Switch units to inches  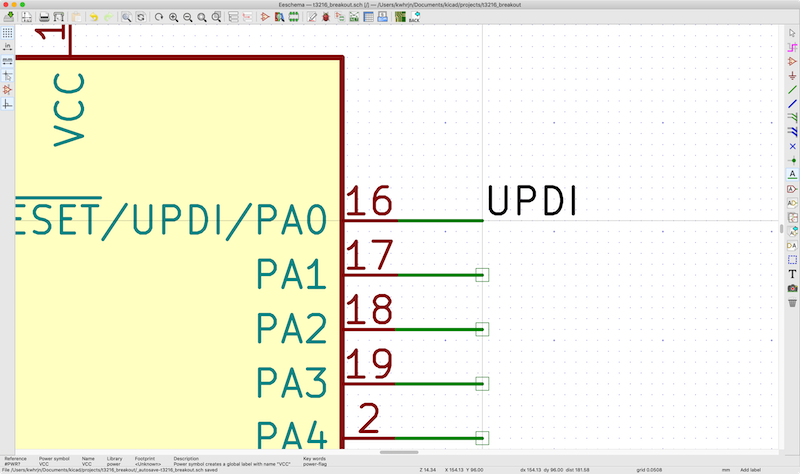pos(7,47)
